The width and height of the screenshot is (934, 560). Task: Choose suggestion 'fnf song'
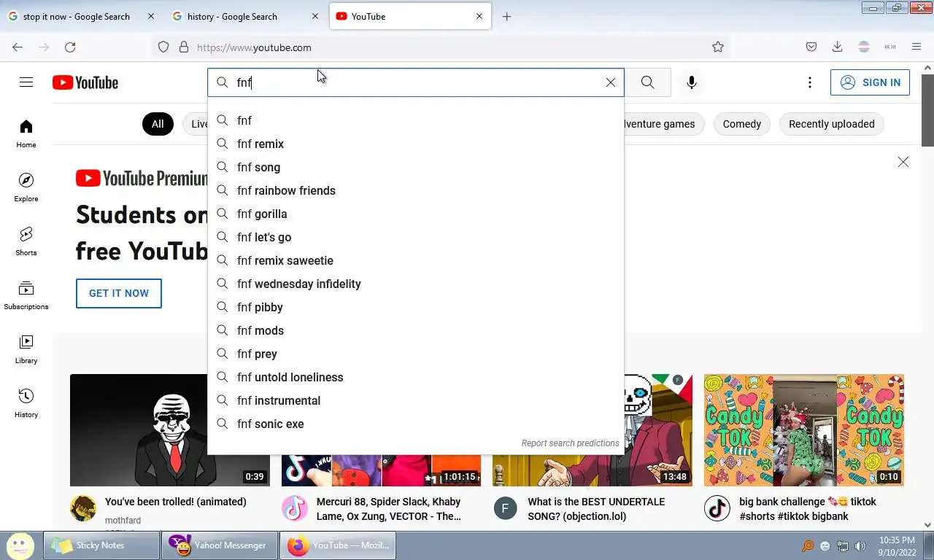[x=416, y=167]
